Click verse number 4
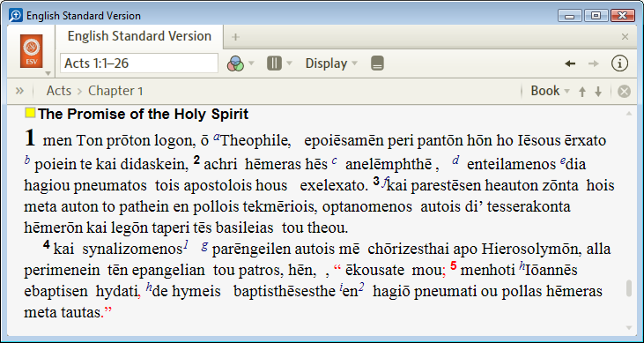The image size is (644, 343). 47,245
